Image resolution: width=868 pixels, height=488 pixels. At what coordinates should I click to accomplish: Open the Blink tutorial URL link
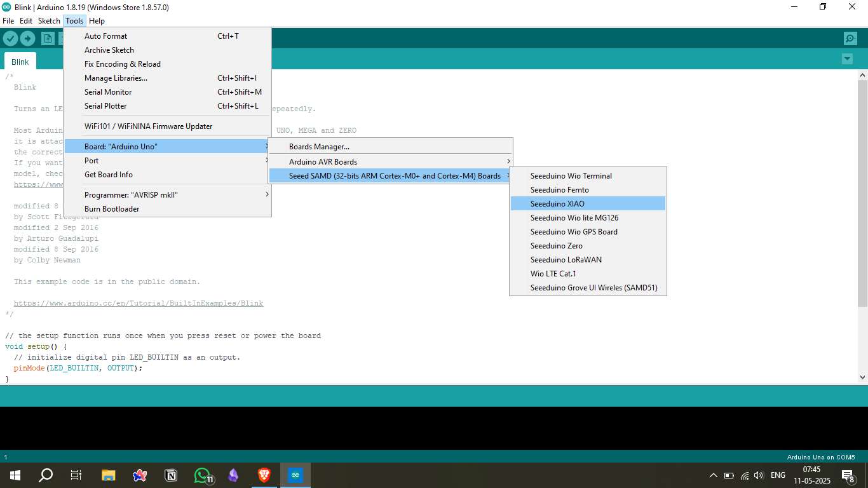[139, 303]
